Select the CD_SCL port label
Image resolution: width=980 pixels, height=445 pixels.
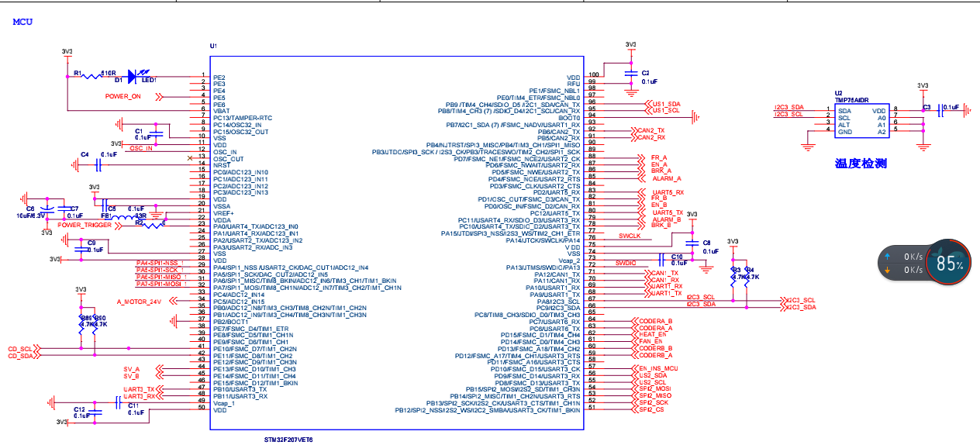pos(20,349)
